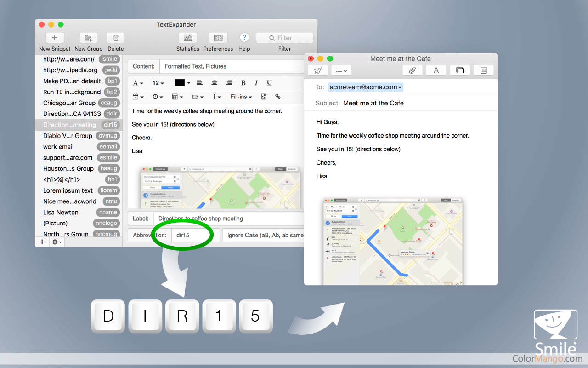
Task: Select the Make PD...en default snippet
Action: point(79,81)
